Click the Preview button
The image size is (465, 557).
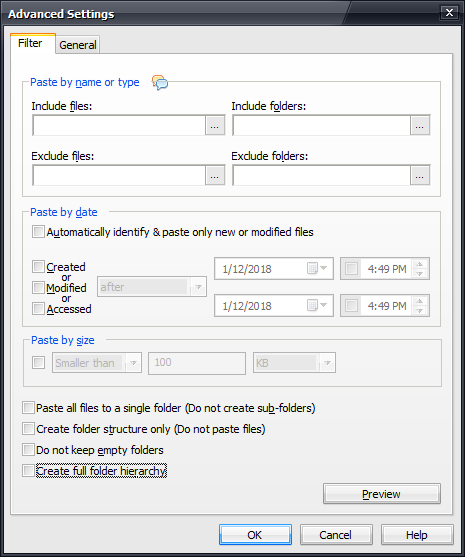click(382, 494)
